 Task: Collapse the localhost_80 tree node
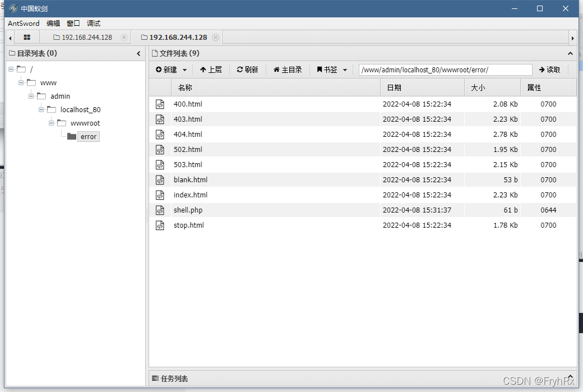[41, 109]
